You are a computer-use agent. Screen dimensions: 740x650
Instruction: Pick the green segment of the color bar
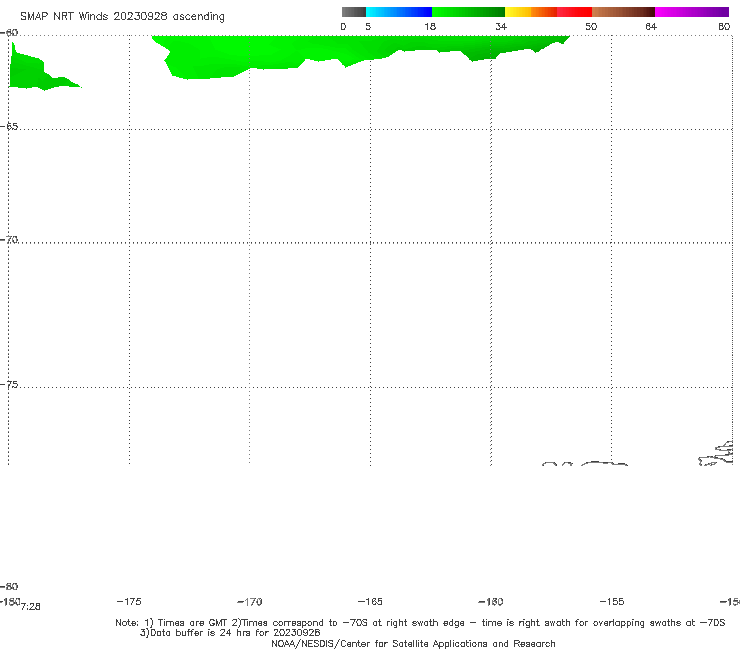click(468, 12)
